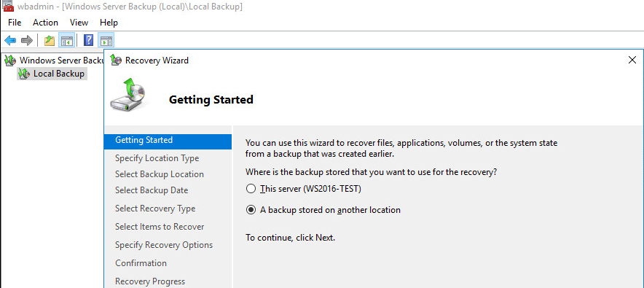The width and height of the screenshot is (644, 288).
Task: Click the Select Backup Date step
Action: click(152, 190)
